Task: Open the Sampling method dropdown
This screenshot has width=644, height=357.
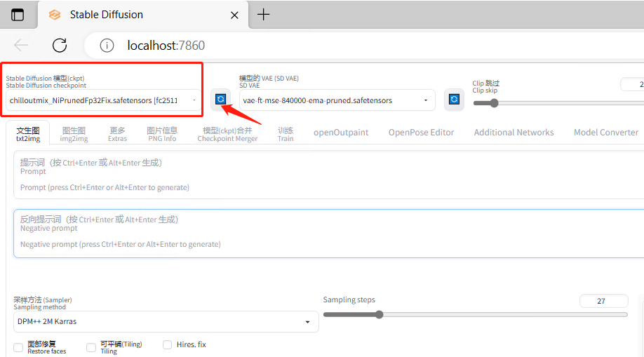Action: [166, 322]
